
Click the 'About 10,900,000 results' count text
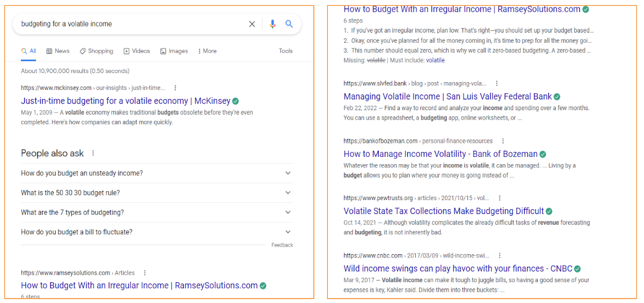(75, 71)
